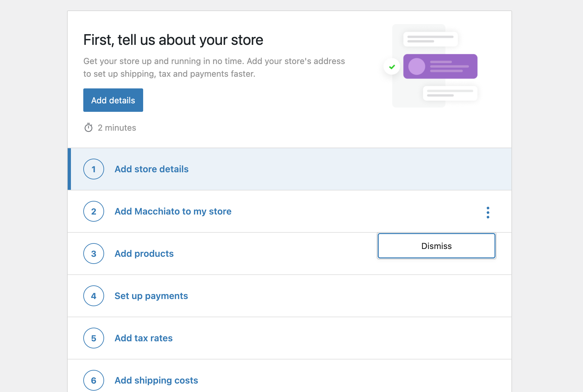The width and height of the screenshot is (583, 392).
Task: Click the "2 minutes" time estimate text
Action: [x=117, y=128]
